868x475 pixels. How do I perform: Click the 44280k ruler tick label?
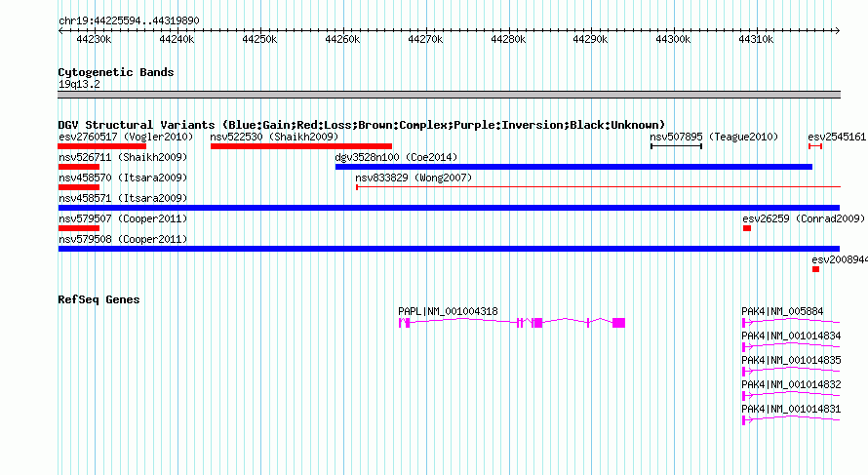click(508, 39)
